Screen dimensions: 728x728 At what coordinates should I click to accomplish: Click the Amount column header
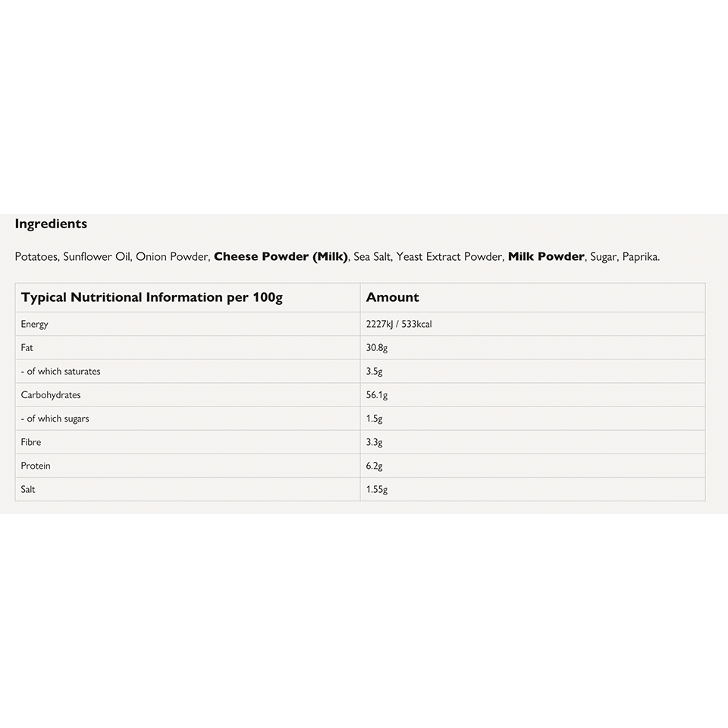393,297
